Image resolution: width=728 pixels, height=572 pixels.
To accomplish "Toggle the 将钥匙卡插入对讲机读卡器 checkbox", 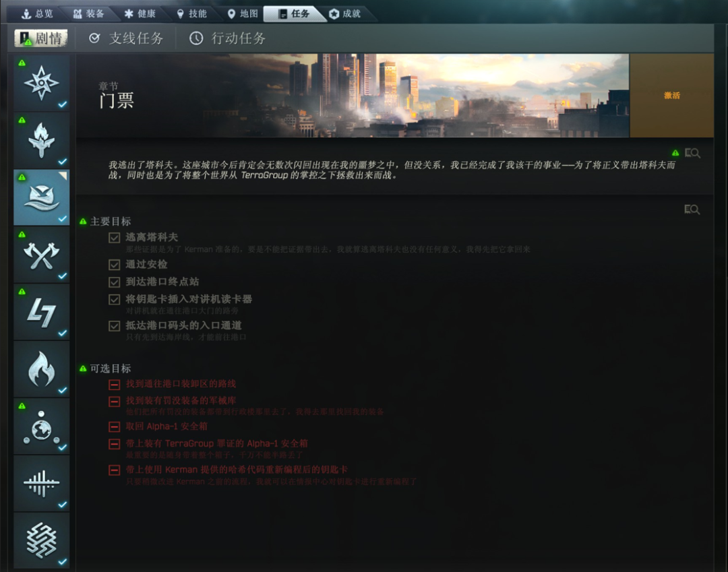I will [x=114, y=300].
